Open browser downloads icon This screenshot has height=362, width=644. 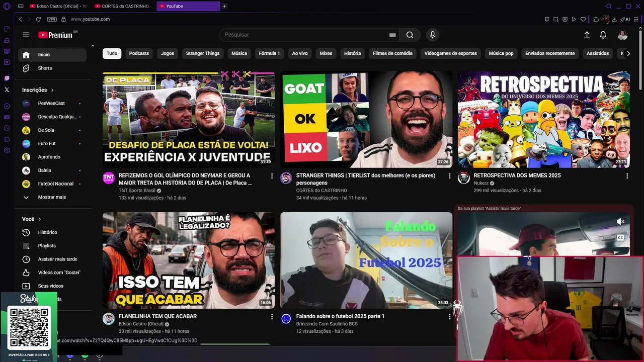614,19
